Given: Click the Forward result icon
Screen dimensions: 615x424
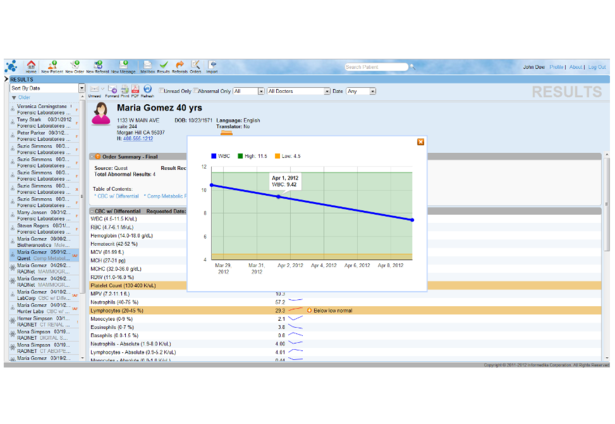Looking at the screenshot, I should (112, 89).
